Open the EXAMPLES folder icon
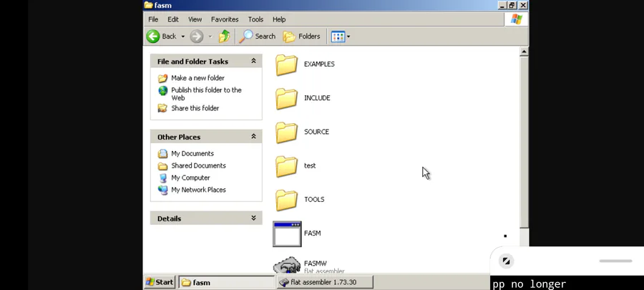Screen dimensions: 644x290 coord(286,65)
